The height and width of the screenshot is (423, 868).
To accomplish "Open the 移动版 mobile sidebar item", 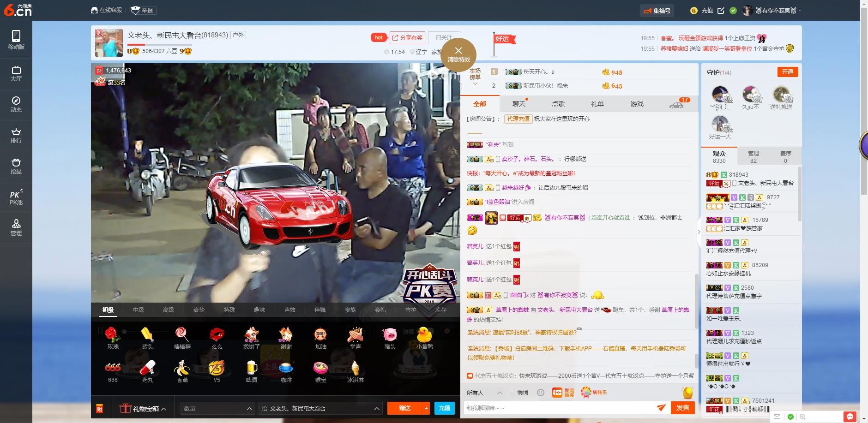I will [16, 40].
